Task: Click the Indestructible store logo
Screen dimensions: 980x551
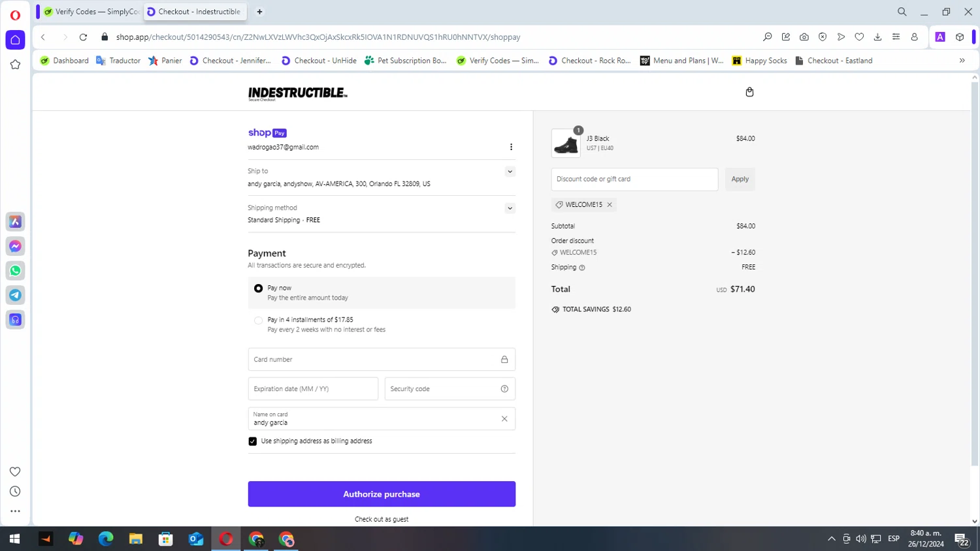Action: 298,93
